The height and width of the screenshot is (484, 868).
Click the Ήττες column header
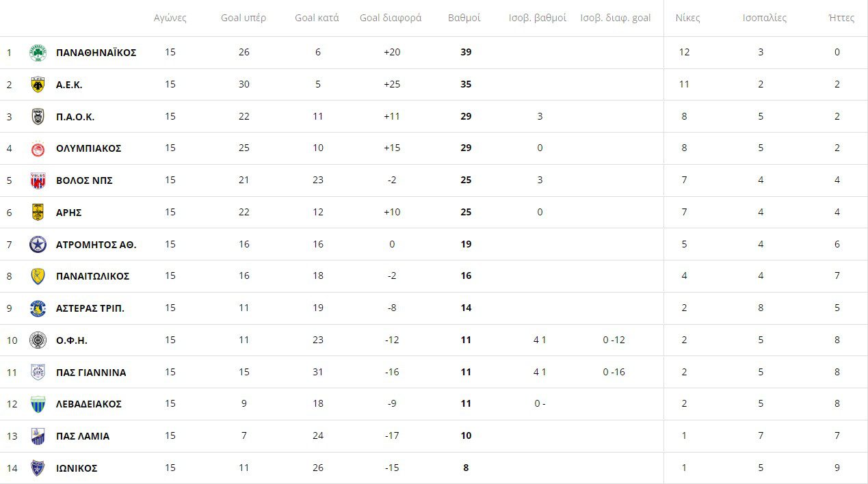(x=841, y=18)
